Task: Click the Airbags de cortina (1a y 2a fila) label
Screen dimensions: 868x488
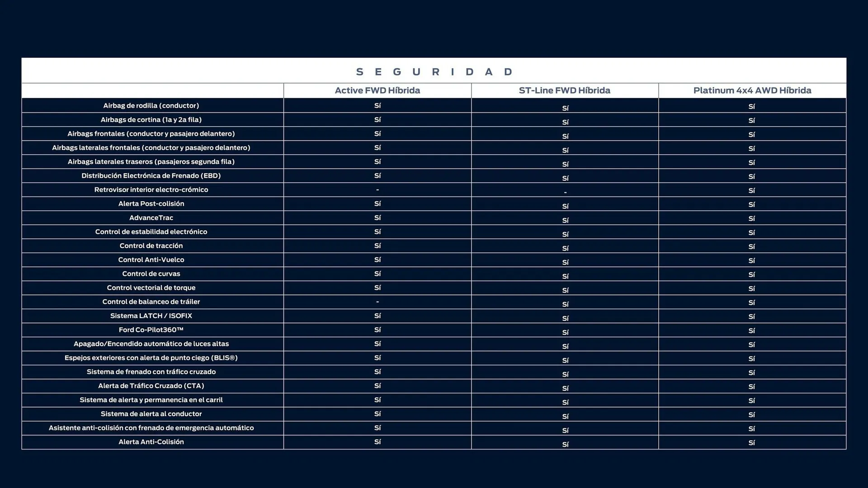Action: 151,119
